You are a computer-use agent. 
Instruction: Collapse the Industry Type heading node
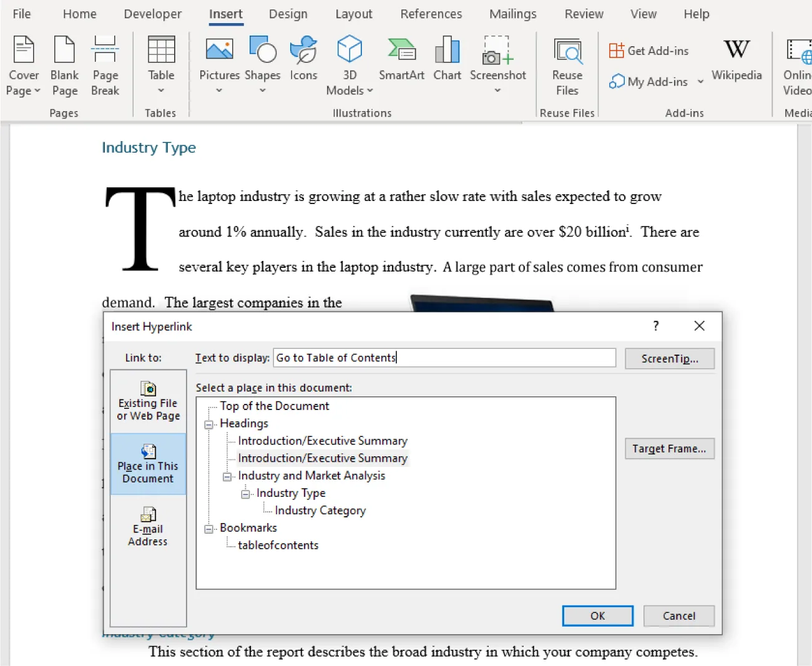tap(246, 493)
